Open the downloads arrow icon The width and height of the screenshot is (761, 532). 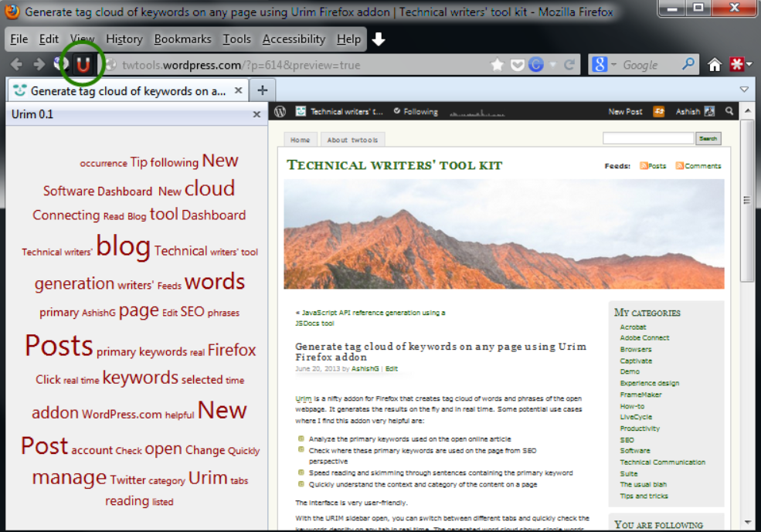[x=379, y=39]
